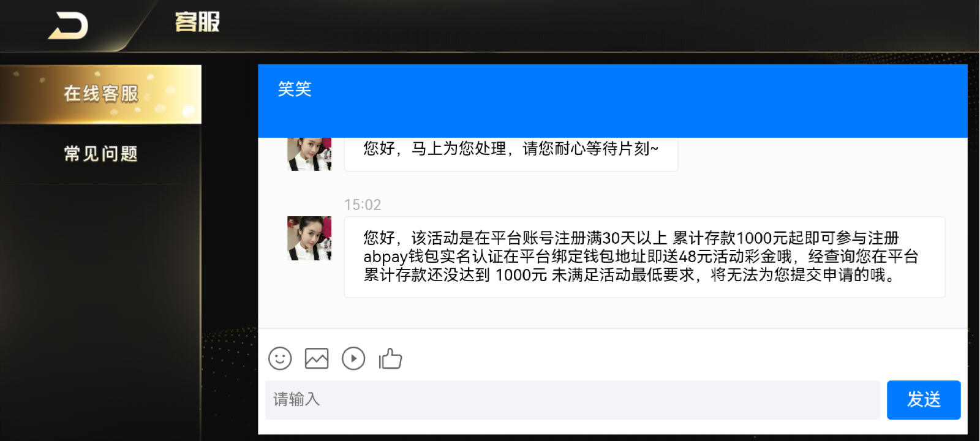
Task: Click the blue 发送 button
Action: pos(924,400)
